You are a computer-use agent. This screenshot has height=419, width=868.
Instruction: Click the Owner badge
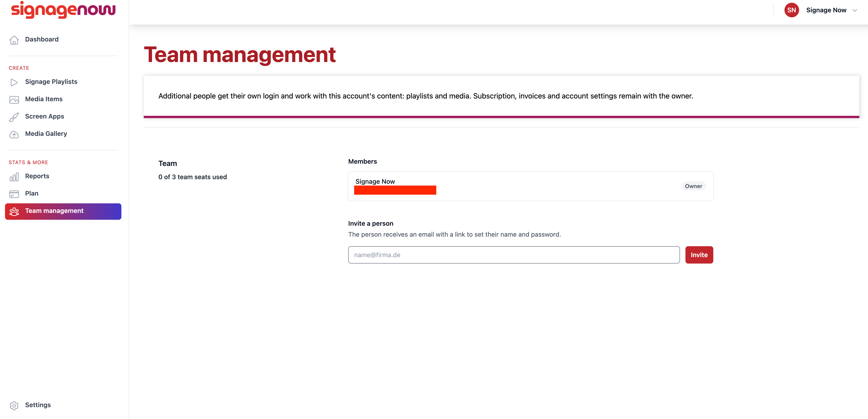[x=693, y=186]
